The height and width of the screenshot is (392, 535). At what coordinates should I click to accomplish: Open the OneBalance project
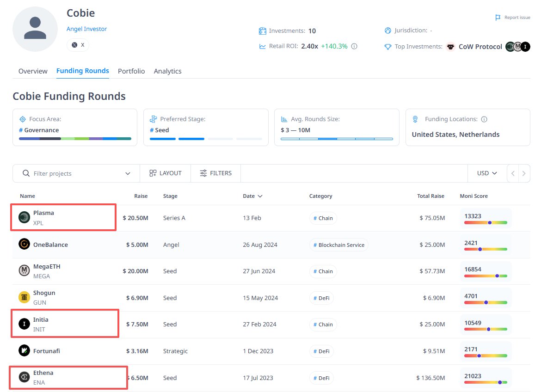pyautogui.click(x=50, y=245)
